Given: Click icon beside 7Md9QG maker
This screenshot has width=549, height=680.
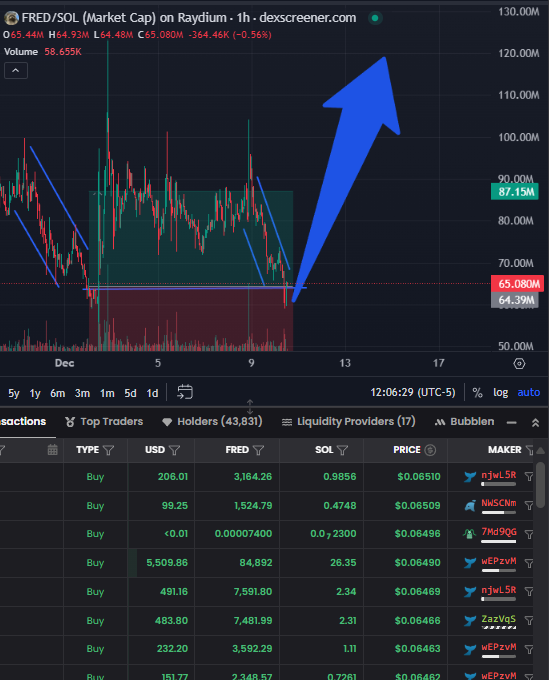Looking at the screenshot, I should (x=469, y=534).
